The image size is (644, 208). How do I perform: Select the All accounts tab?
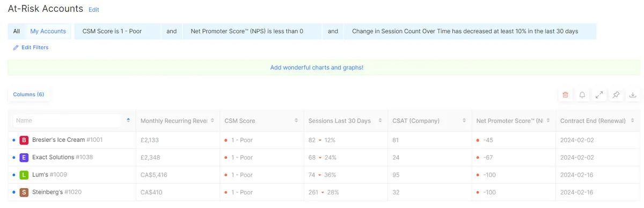[x=17, y=31]
